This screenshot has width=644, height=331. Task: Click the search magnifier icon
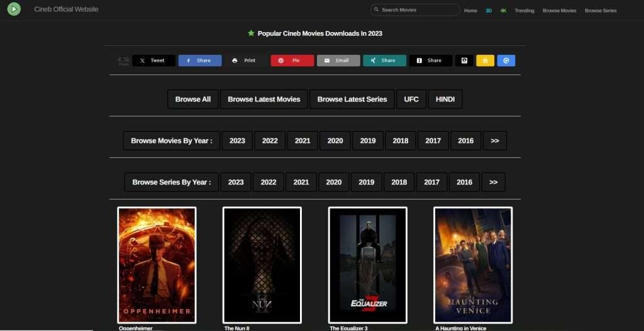click(376, 10)
